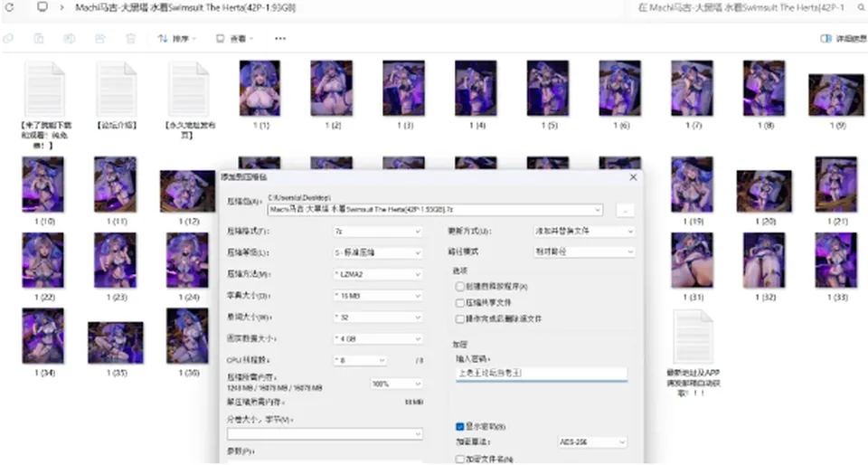Select the 最新地址及APP text file icon
This screenshot has width=868, height=465.
click(693, 337)
